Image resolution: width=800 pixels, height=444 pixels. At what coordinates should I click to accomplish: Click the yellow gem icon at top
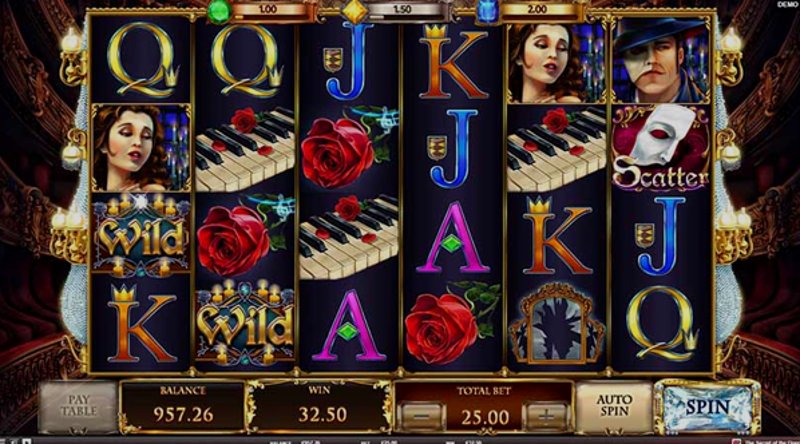click(x=354, y=11)
